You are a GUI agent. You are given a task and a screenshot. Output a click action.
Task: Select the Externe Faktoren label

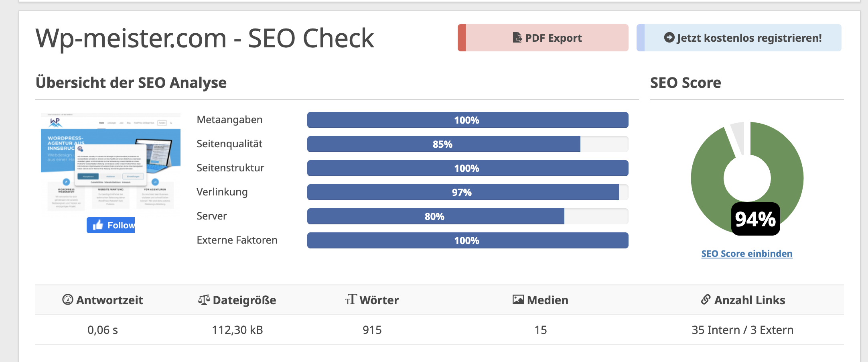tap(237, 240)
